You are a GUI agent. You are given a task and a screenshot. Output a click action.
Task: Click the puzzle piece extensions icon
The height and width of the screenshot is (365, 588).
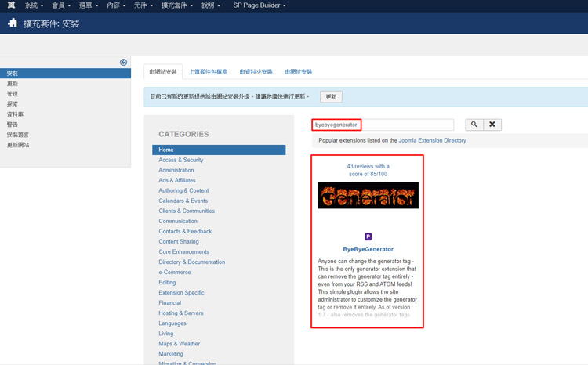[x=13, y=23]
